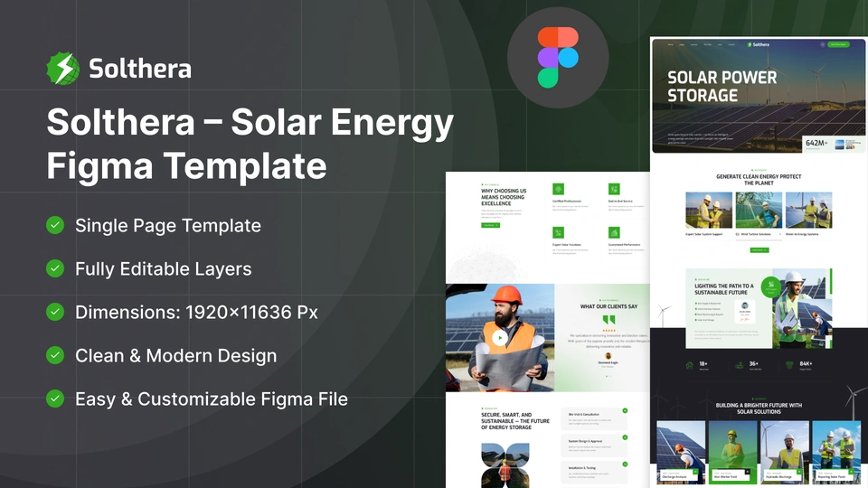Select Water-to-Energy Systems service label
This screenshot has width=868, height=488.
pyautogui.click(x=802, y=234)
